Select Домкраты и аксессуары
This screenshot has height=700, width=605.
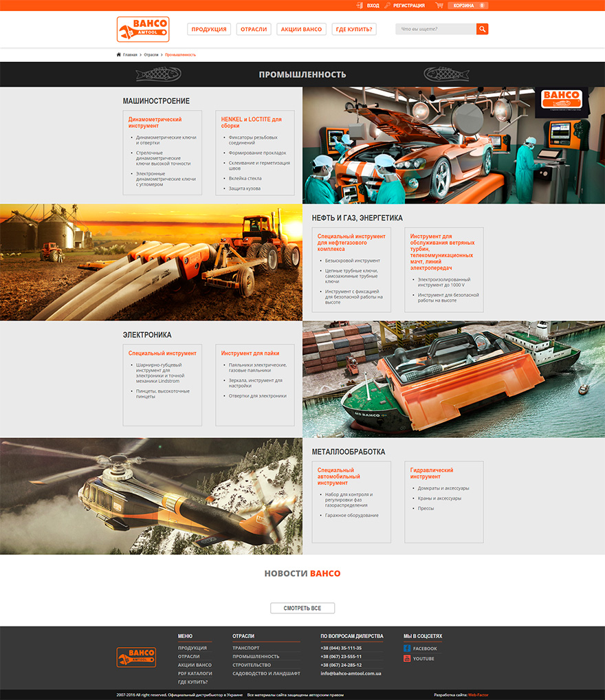click(x=443, y=488)
